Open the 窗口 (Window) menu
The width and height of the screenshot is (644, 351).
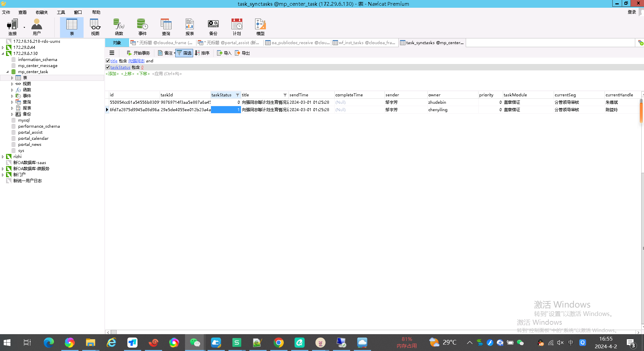coord(78,12)
